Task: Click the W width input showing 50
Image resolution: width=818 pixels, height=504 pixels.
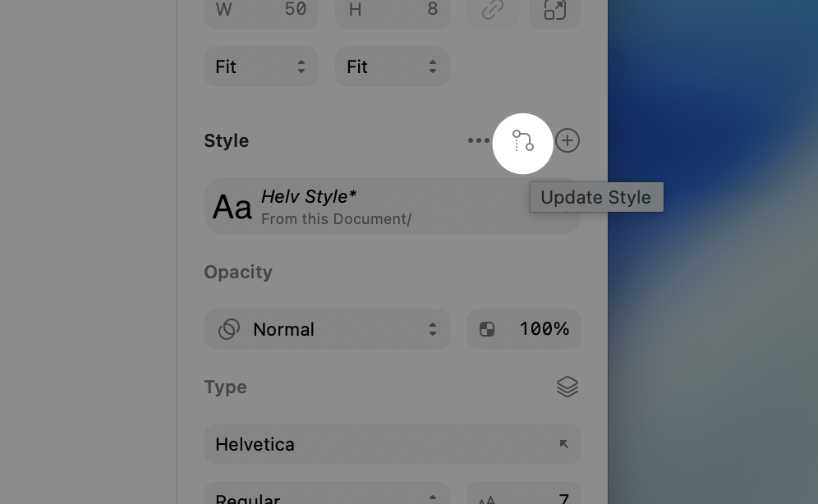Action: (x=261, y=9)
